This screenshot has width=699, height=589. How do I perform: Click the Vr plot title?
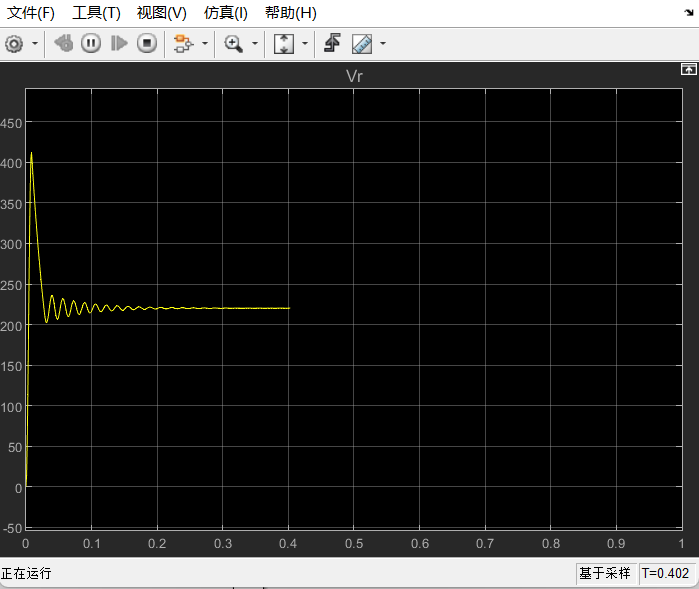(x=354, y=76)
